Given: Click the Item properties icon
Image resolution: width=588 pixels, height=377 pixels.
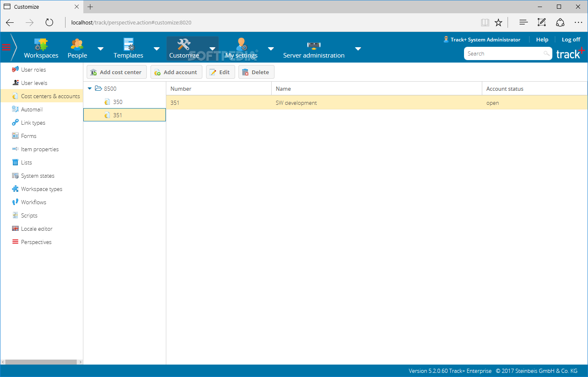Looking at the screenshot, I should (x=15, y=149).
